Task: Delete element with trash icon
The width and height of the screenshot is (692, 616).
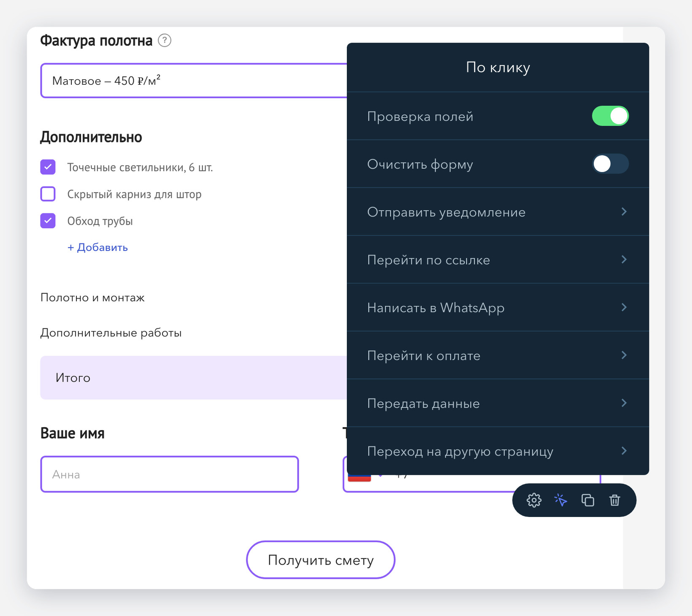Action: pos(615,500)
